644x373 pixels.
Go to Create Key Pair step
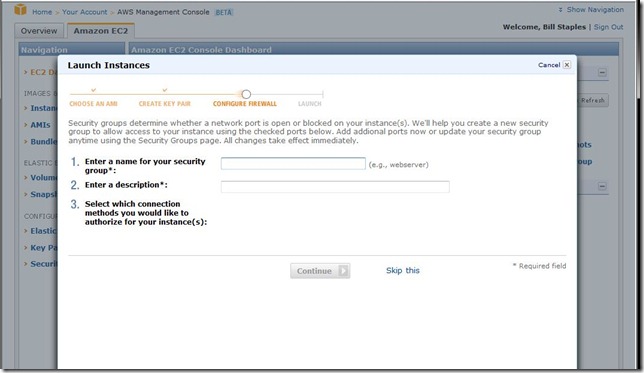pyautogui.click(x=164, y=104)
